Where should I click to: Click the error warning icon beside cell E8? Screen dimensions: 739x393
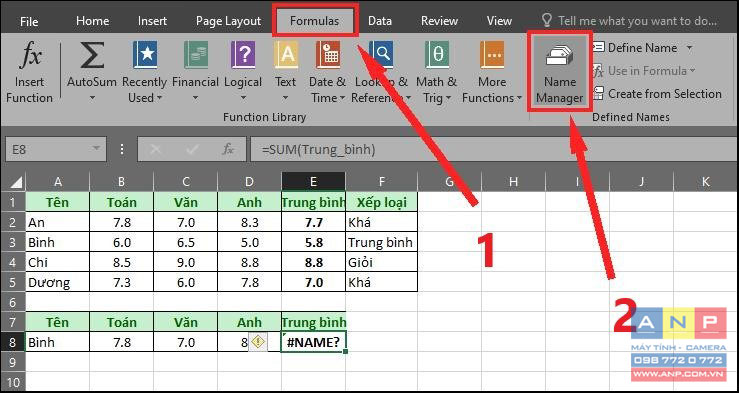point(257,342)
